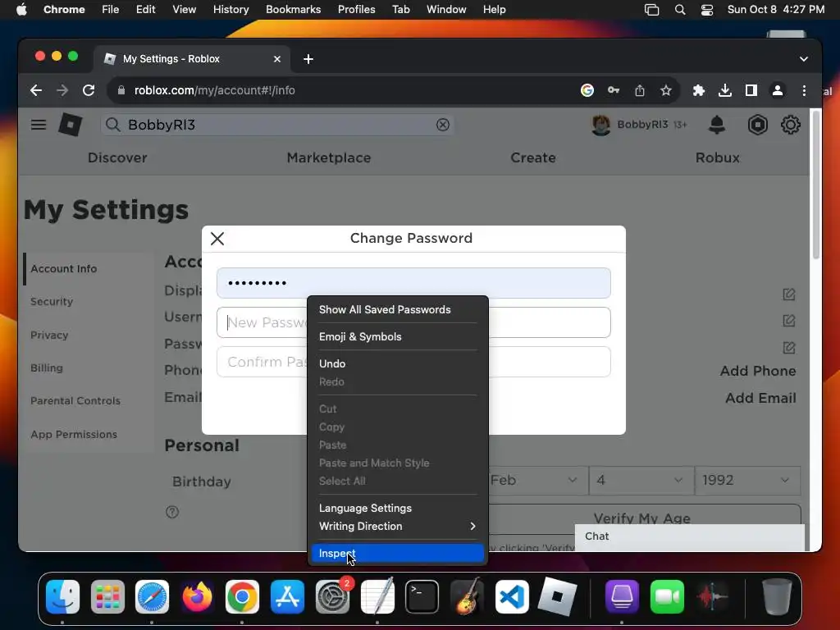Open Chrome profile avatar icon
This screenshot has height=630, width=840.
tap(778, 90)
